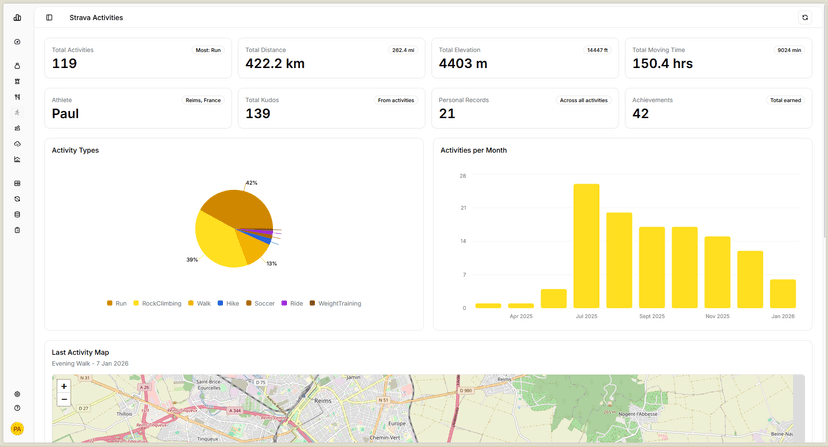Viewport: 828px width, 447px height.
Task: Click the 'Most: Run' badge
Action: click(x=208, y=50)
